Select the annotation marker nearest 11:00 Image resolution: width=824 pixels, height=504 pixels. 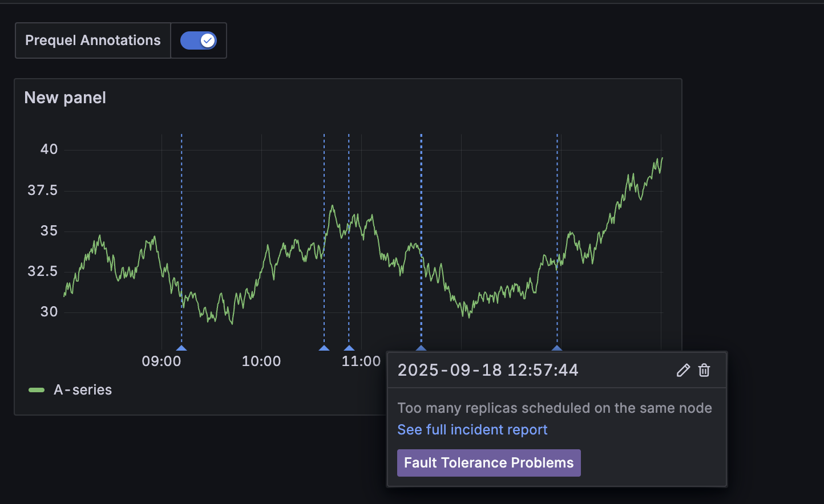click(349, 348)
